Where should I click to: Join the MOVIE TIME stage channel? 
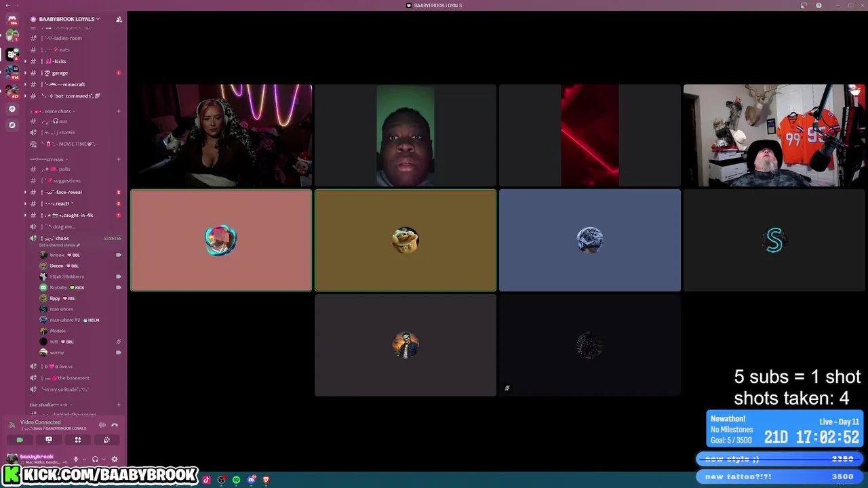pyautogui.click(x=75, y=144)
